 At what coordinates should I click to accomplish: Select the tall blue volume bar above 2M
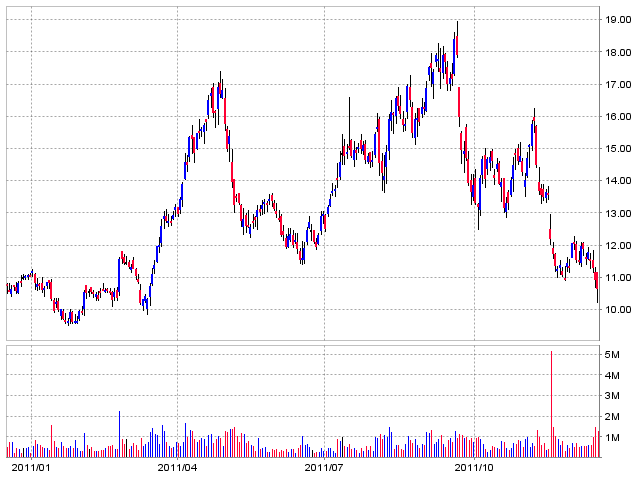[x=120, y=434]
